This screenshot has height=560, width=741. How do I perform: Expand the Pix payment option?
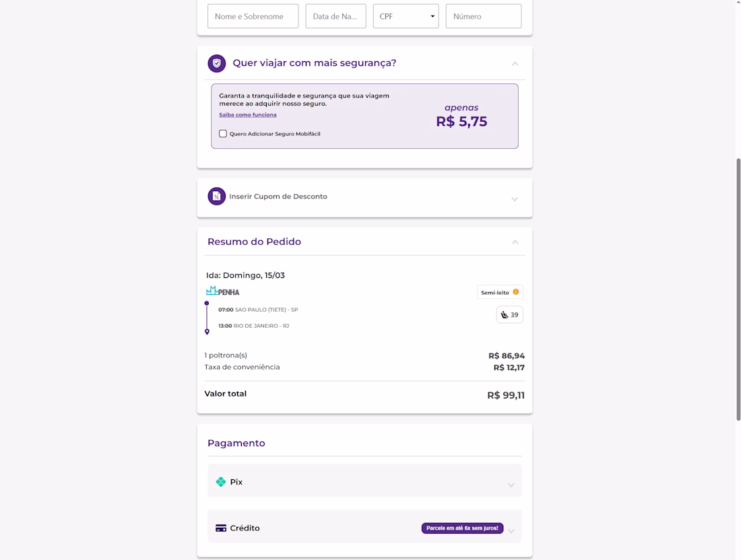(511, 485)
